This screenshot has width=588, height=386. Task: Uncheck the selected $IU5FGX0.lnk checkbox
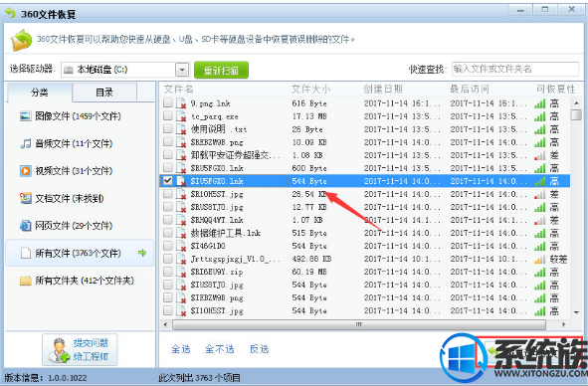click(x=167, y=181)
